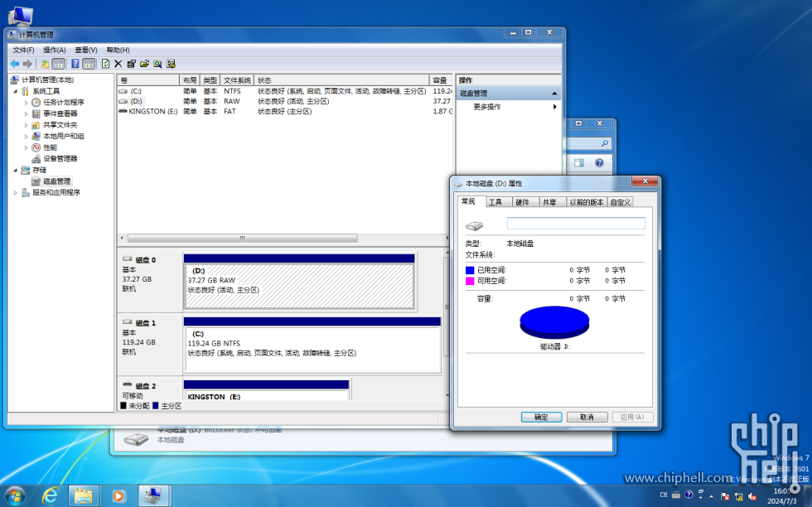The height and width of the screenshot is (507, 812).
Task: Select the KINGSTON (E:) row in volume list
Action: tap(285, 111)
